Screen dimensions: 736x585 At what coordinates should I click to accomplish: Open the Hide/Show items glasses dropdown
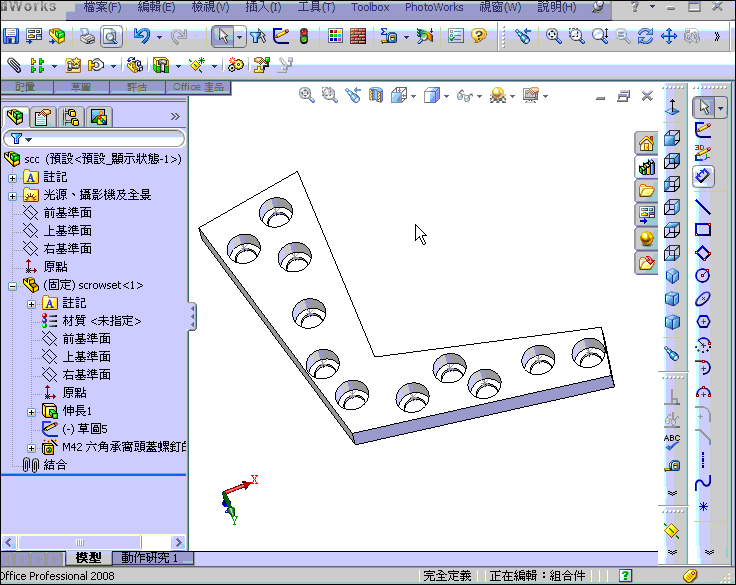click(x=479, y=96)
